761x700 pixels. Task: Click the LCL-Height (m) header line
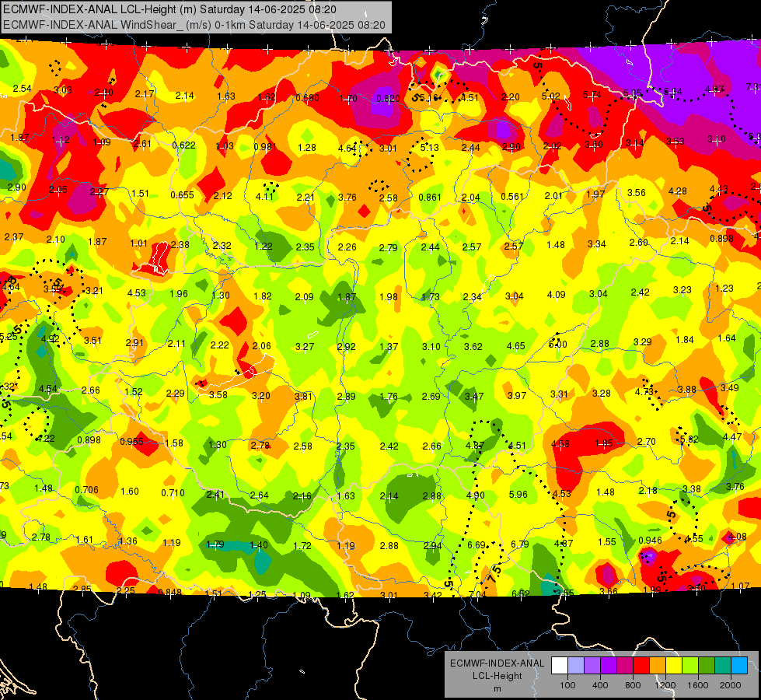pyautogui.click(x=170, y=9)
